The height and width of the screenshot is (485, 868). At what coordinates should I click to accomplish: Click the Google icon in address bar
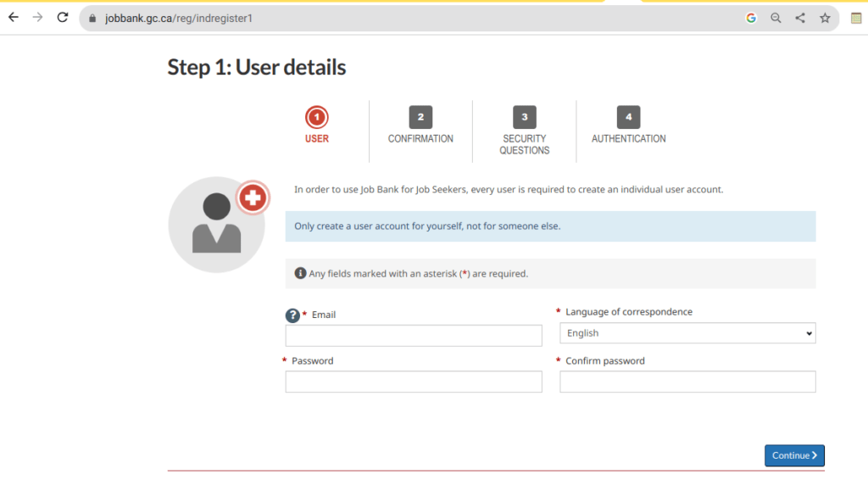[x=751, y=18]
